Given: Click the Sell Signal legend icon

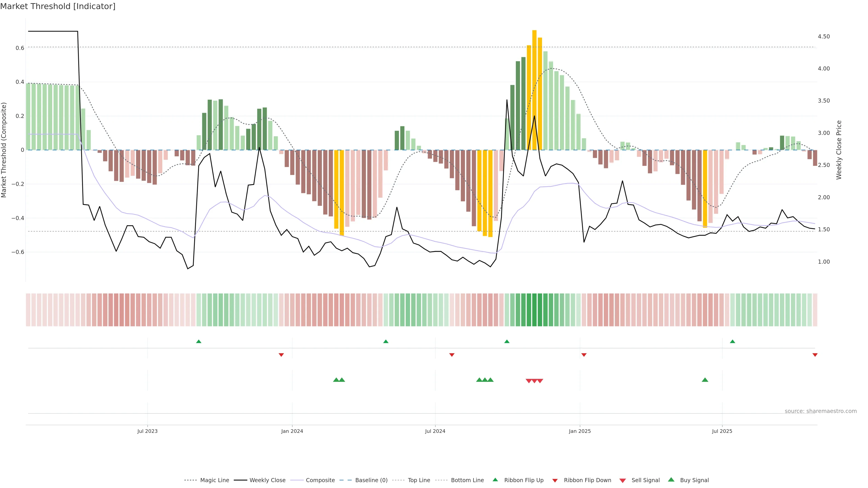Looking at the screenshot, I should pyautogui.click(x=622, y=481).
